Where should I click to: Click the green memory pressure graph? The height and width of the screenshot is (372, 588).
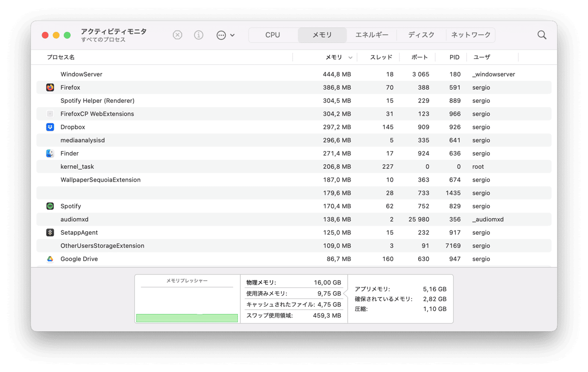coord(187,317)
